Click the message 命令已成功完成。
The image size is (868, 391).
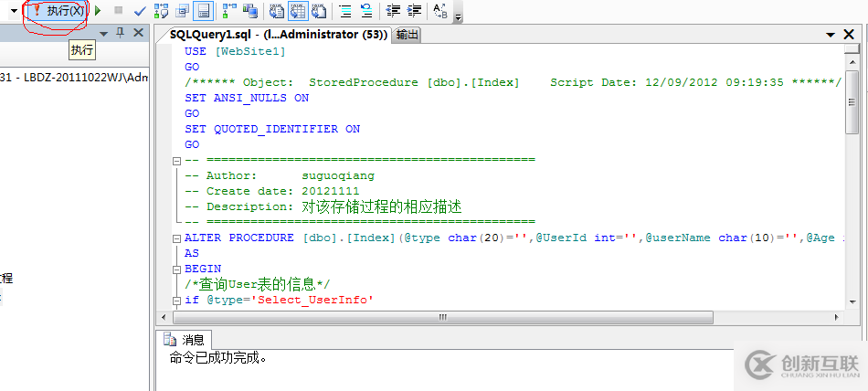coord(218,358)
